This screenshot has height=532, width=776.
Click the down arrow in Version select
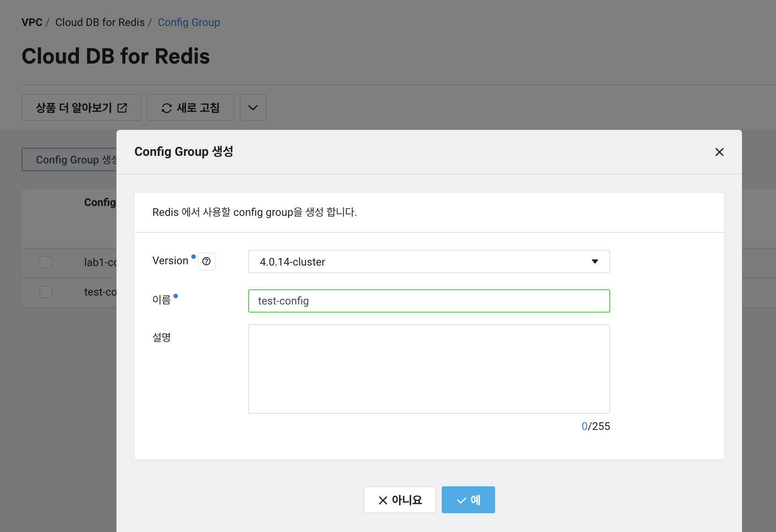[x=595, y=262]
